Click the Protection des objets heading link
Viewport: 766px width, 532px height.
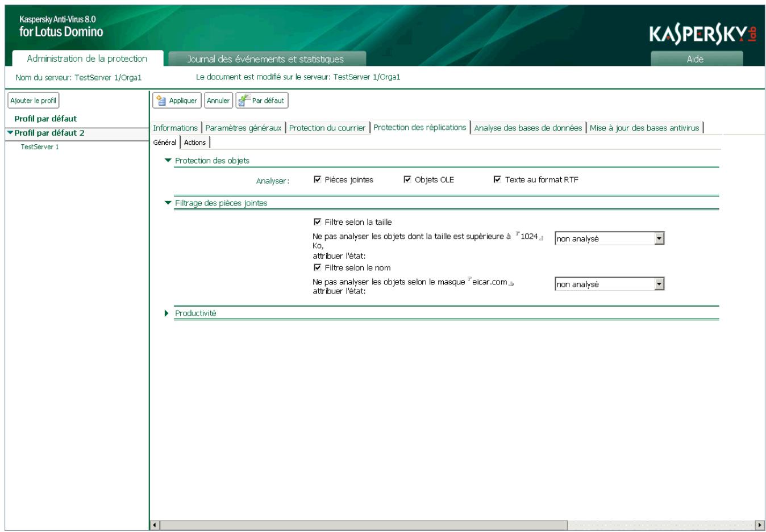tap(212, 161)
